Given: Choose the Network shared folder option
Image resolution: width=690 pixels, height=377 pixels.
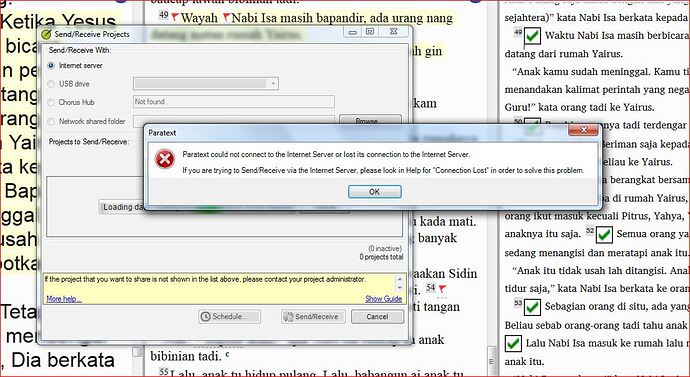Looking at the screenshot, I should pos(51,121).
